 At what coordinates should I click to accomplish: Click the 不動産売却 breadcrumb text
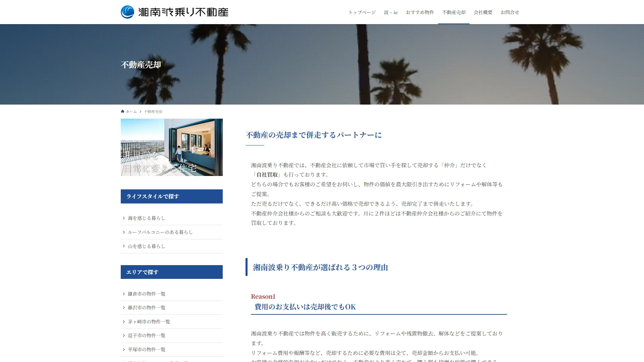(x=153, y=112)
